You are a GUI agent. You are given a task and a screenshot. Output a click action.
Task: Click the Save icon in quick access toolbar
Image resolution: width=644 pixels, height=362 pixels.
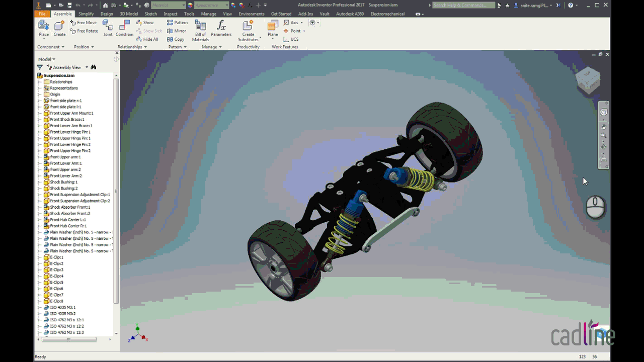click(x=69, y=5)
